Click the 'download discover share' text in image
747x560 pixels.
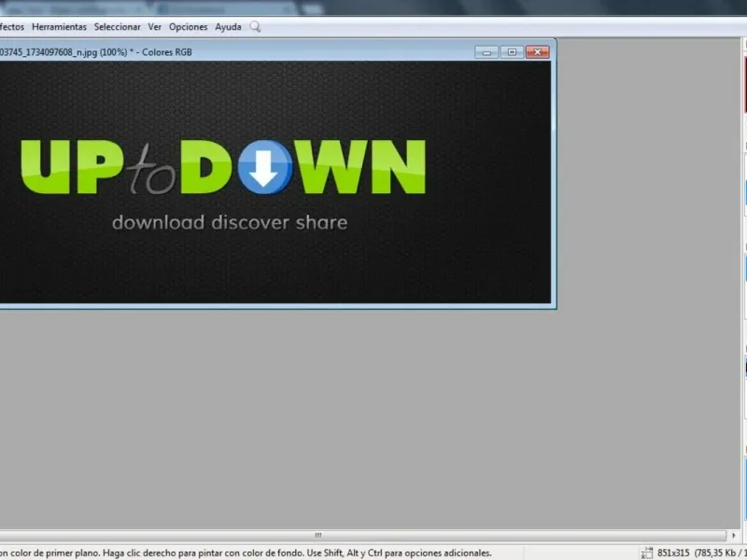pos(230,222)
